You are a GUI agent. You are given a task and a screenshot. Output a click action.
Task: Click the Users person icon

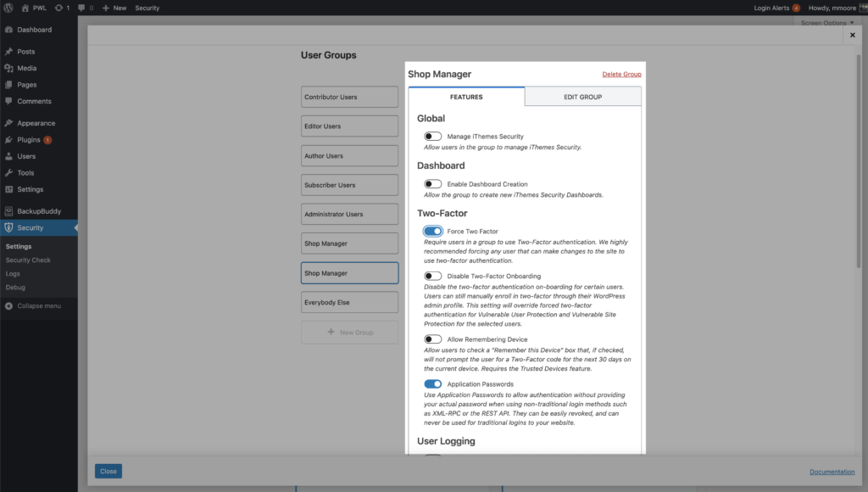[8, 156]
